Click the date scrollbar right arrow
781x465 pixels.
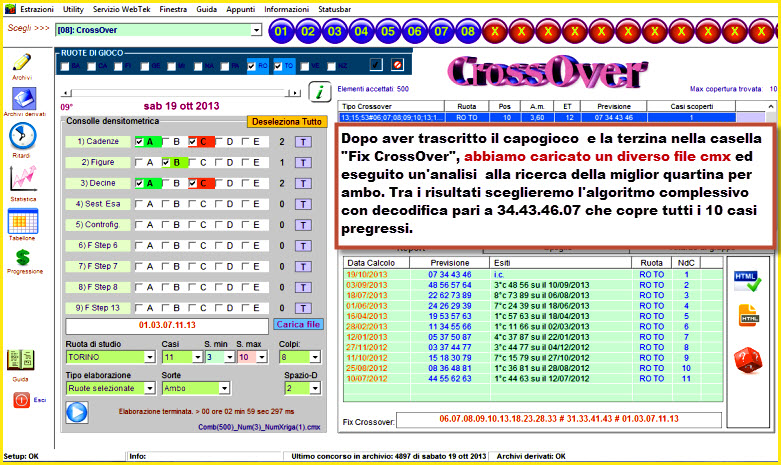click(296, 93)
